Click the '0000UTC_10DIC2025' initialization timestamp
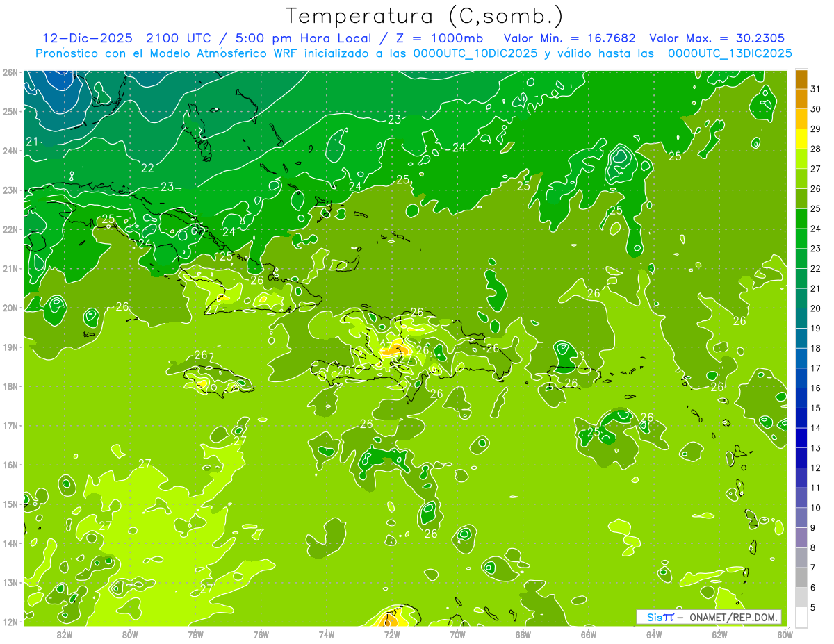 [x=475, y=53]
